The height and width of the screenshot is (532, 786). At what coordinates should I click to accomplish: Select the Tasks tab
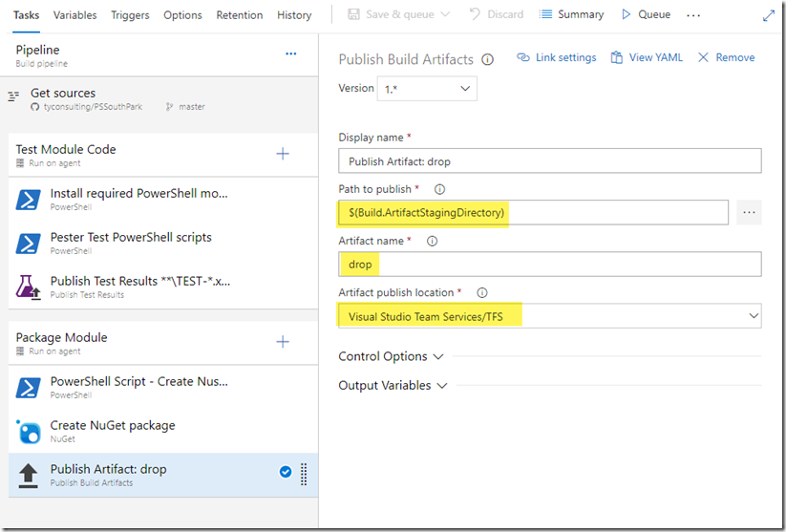coord(26,15)
